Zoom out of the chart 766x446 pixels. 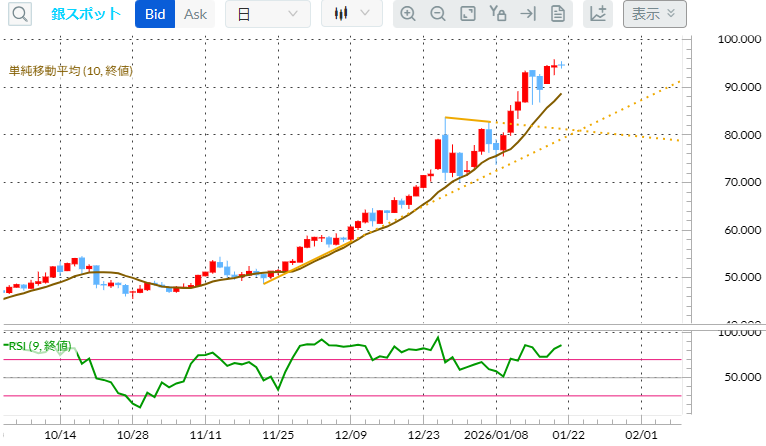(x=438, y=14)
